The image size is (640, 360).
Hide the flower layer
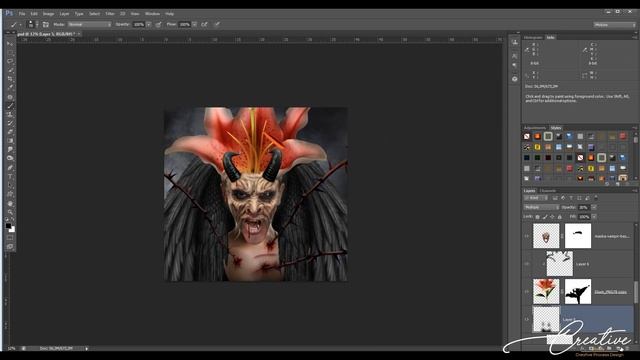tap(527, 291)
